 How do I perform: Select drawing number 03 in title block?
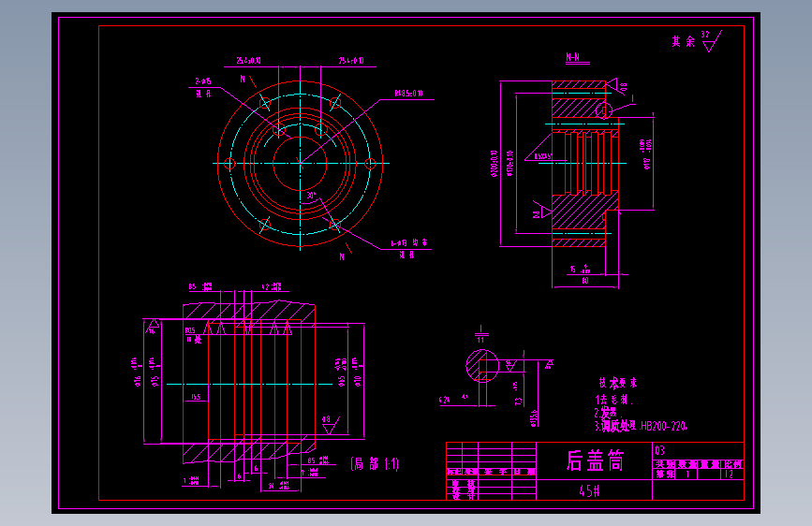[659, 450]
